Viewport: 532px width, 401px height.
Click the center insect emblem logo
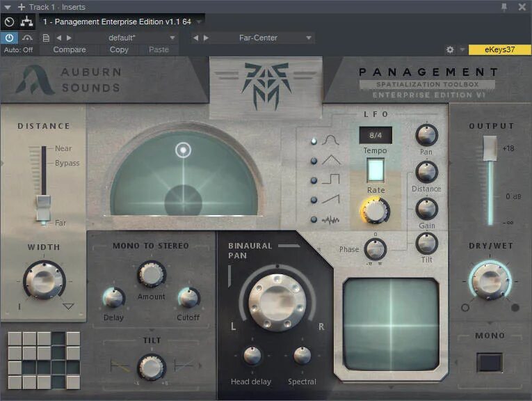click(266, 86)
